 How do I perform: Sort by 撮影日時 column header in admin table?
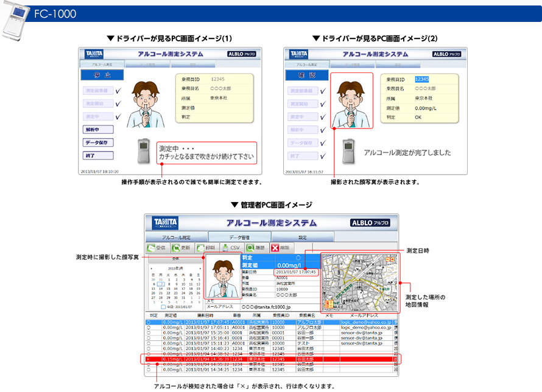point(205,315)
